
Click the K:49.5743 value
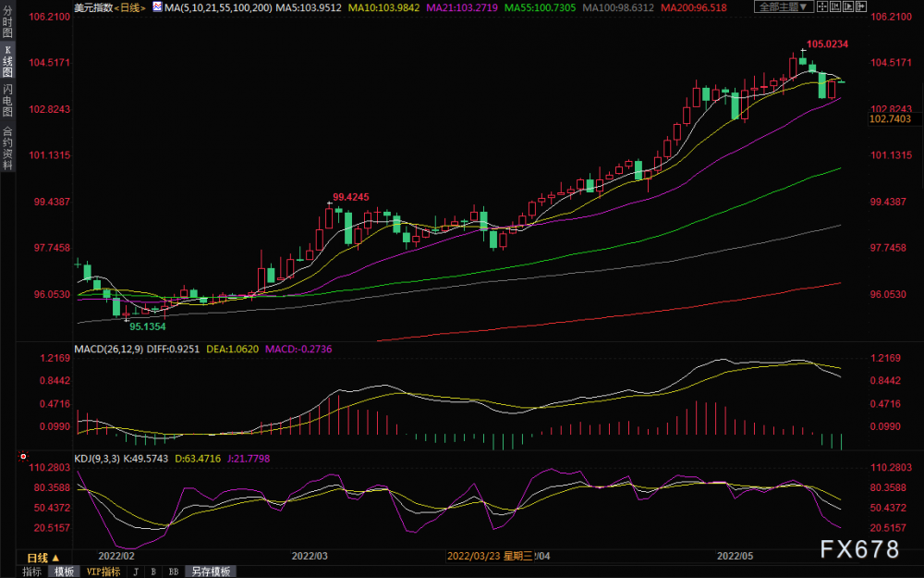click(146, 459)
